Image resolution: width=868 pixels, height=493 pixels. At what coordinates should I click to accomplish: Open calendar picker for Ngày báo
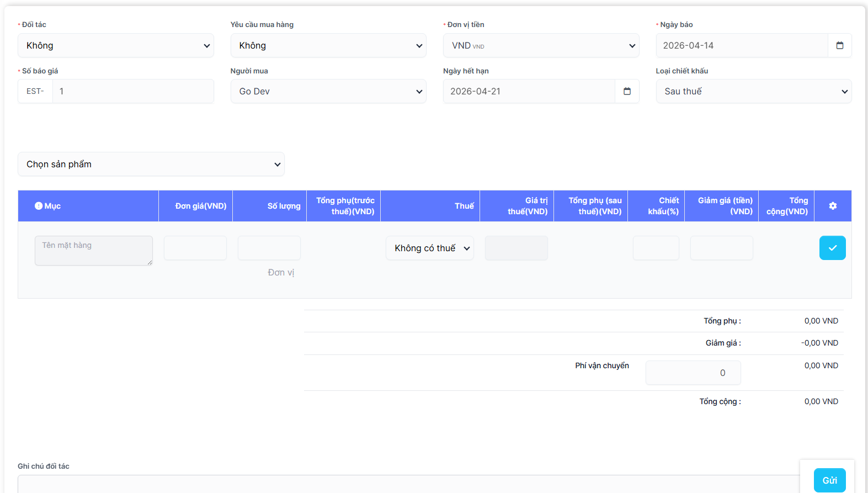click(839, 45)
